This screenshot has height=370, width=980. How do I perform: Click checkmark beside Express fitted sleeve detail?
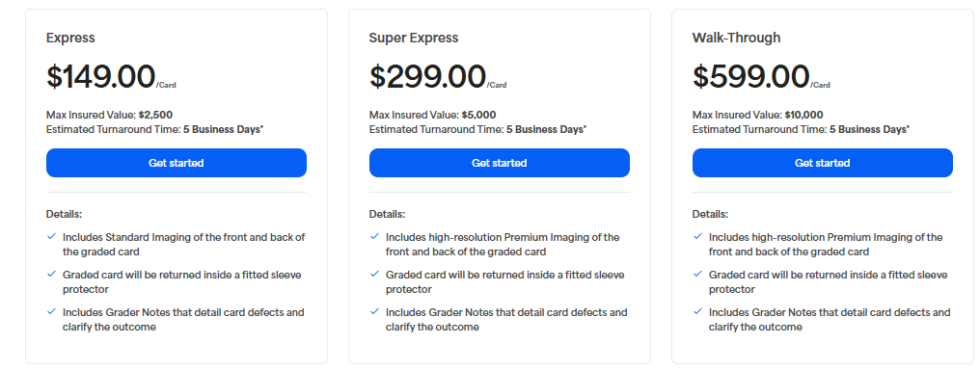[x=51, y=274]
